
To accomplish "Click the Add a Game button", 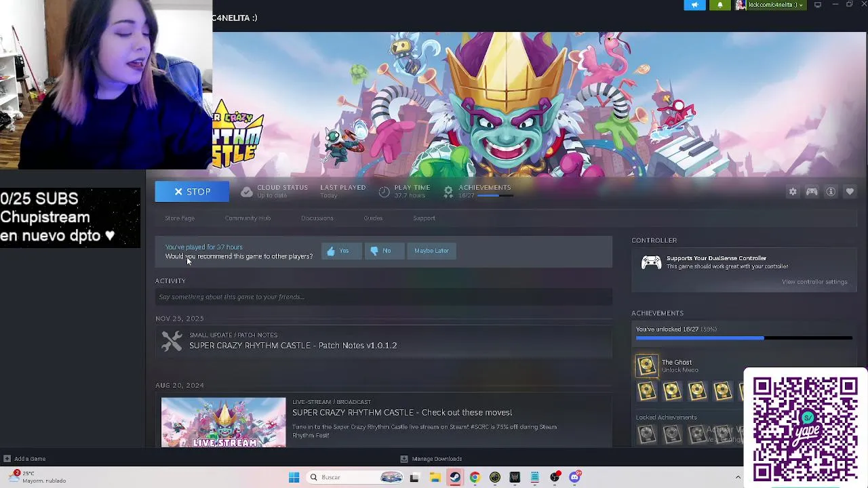I will pos(24,459).
